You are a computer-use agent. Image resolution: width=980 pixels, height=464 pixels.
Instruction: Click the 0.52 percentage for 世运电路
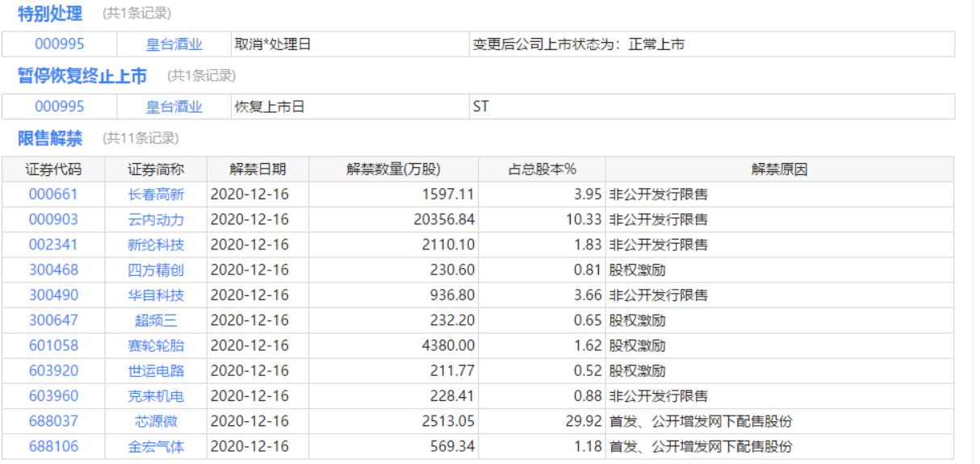tap(587, 370)
